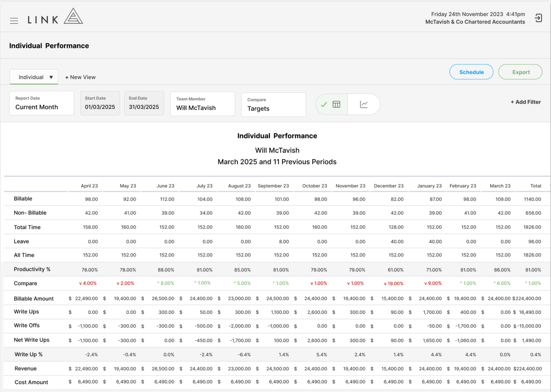Click Non-Billable total 656.00
This screenshot has height=392, width=551.
533,213
